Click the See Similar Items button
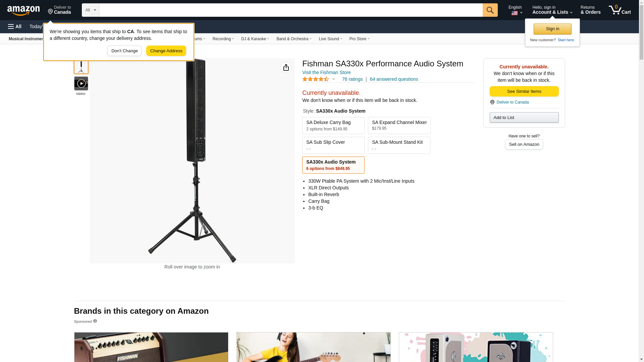 pyautogui.click(x=524, y=92)
